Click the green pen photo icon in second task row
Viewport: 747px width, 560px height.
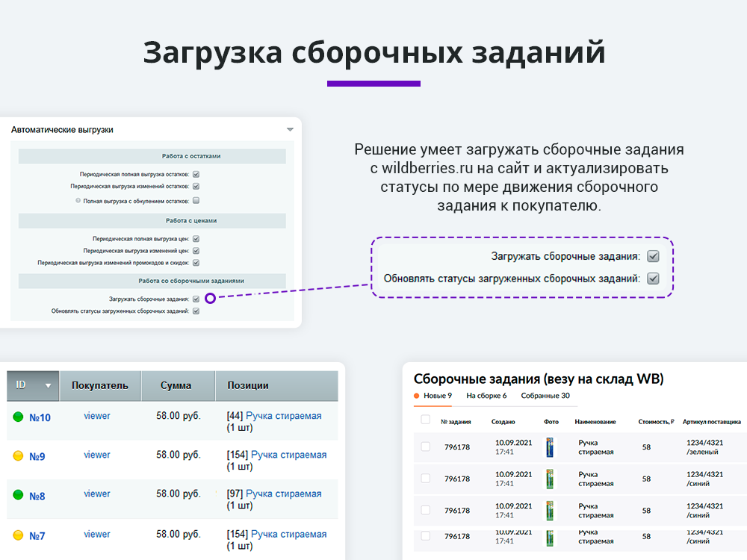549,479
